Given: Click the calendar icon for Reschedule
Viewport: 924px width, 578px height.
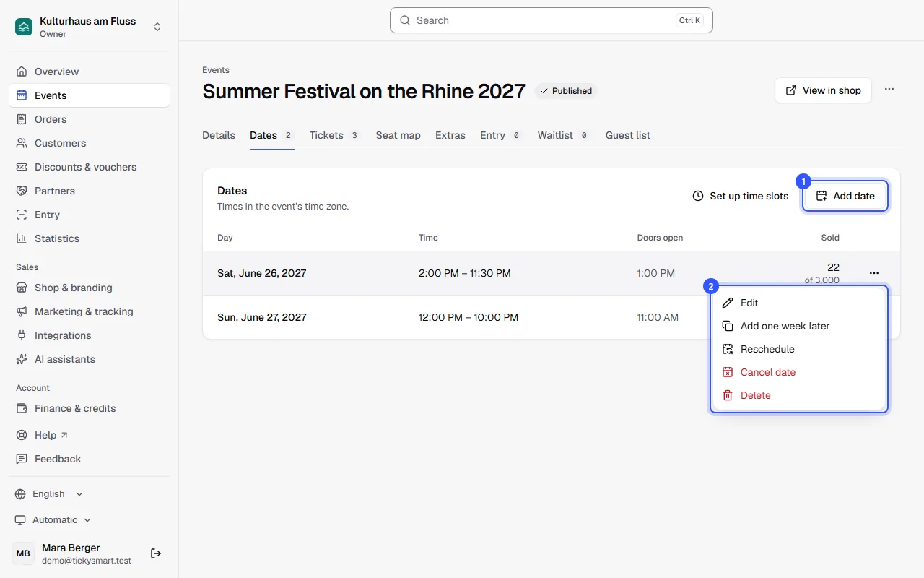Looking at the screenshot, I should click(728, 349).
